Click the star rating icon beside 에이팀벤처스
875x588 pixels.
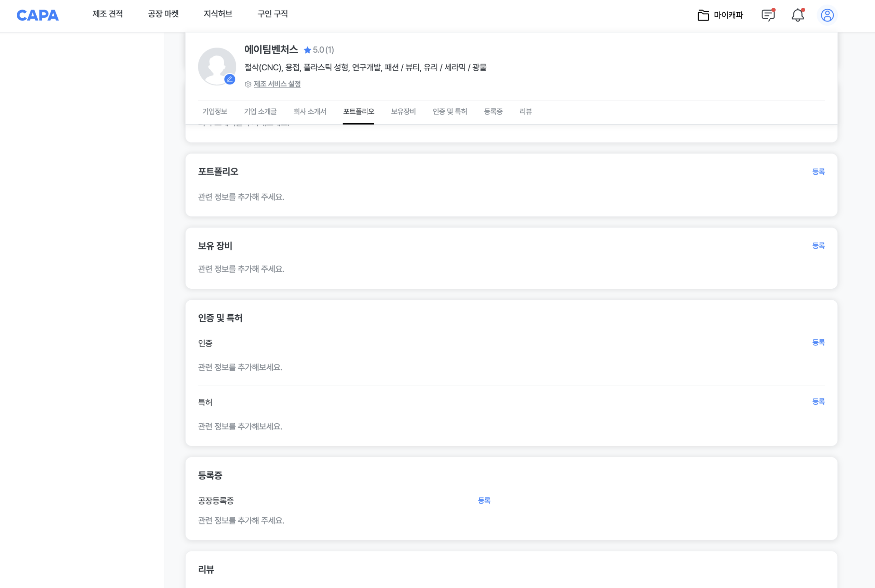coord(308,50)
